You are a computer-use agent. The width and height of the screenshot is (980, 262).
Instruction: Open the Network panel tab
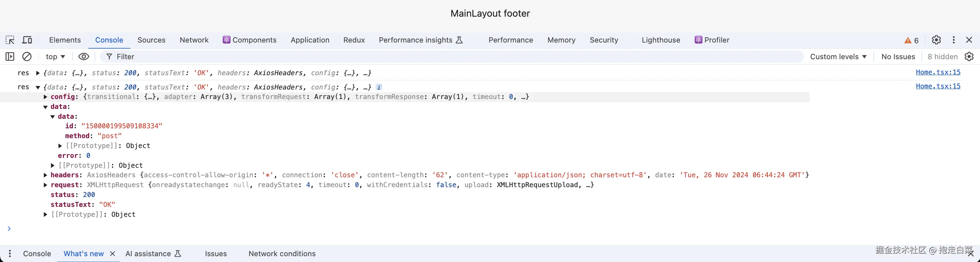(194, 40)
